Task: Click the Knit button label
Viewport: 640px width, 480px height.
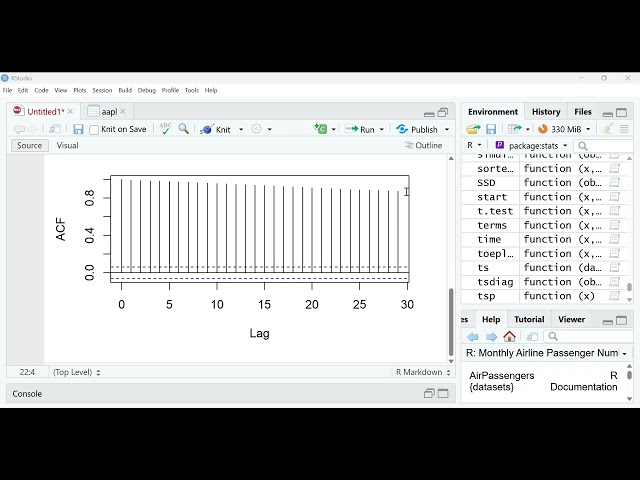Action: pos(223,130)
